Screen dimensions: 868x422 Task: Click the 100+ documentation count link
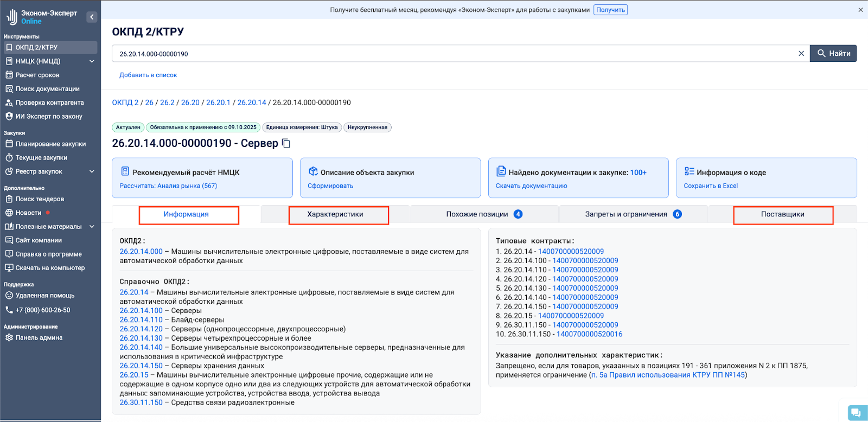click(x=639, y=172)
